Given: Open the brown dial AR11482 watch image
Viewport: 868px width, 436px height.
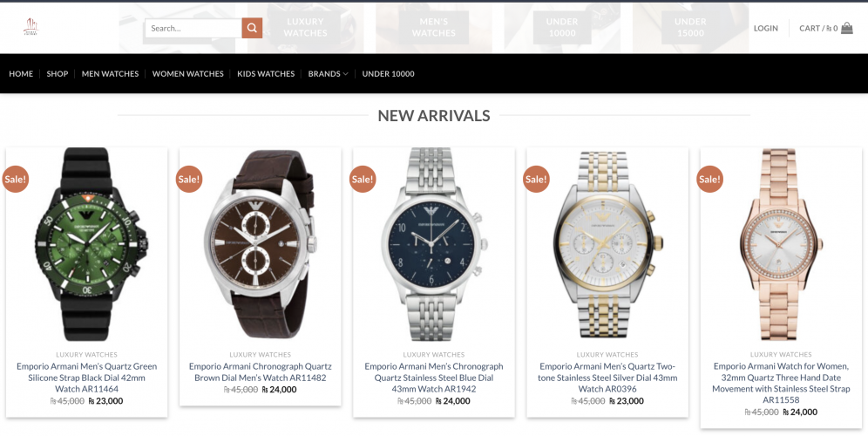Looking at the screenshot, I should [261, 244].
